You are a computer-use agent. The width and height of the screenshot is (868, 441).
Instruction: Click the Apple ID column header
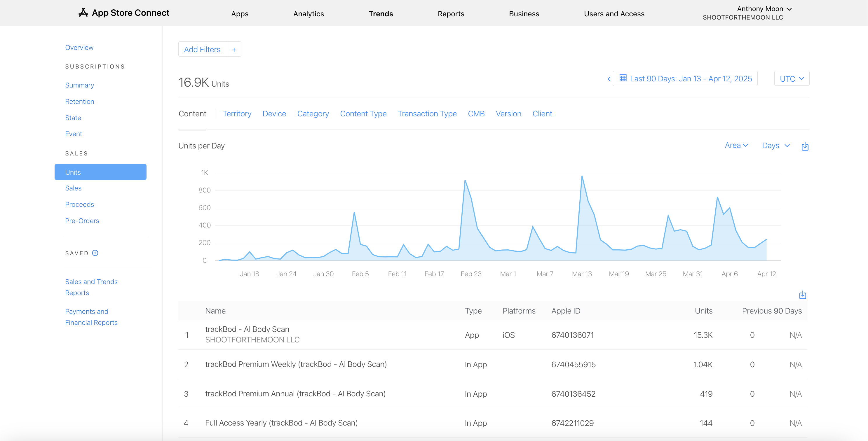(x=566, y=311)
